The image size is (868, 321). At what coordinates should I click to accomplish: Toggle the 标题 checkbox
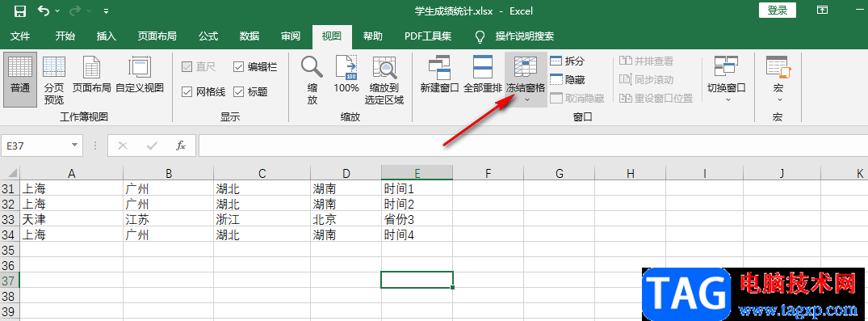[250, 91]
